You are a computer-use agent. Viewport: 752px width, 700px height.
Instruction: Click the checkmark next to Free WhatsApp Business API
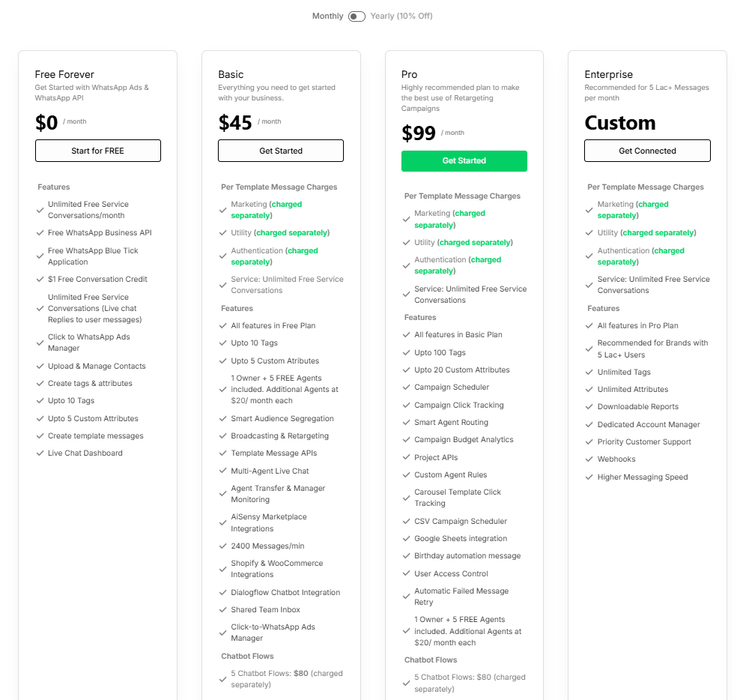point(40,232)
